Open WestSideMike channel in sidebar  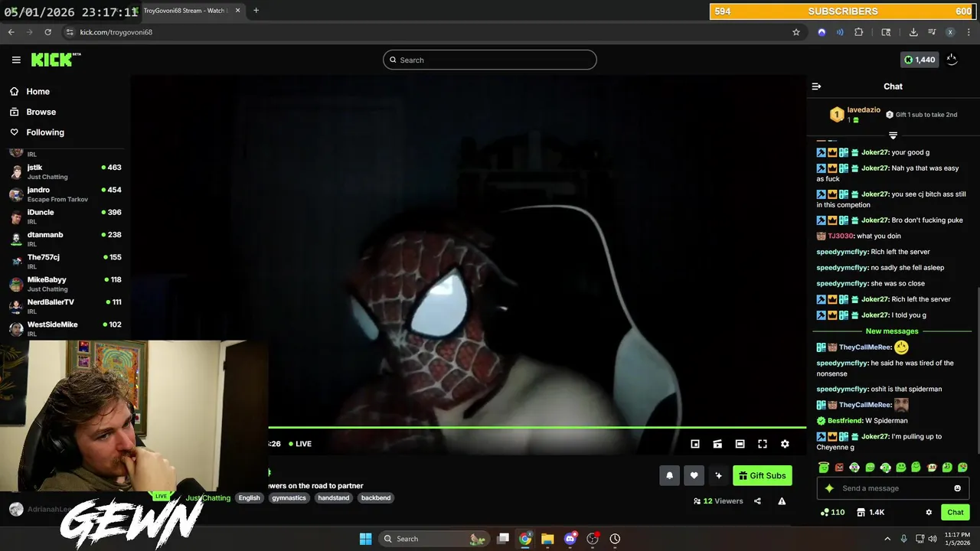click(65, 329)
